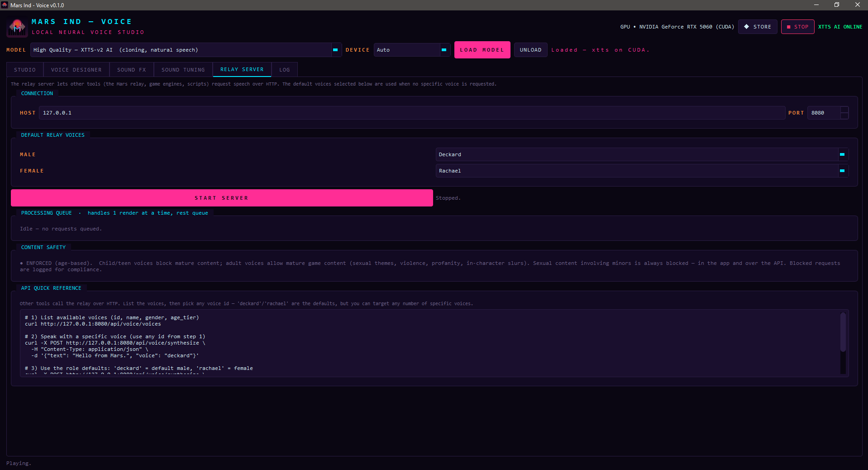
Task: Click the Mars Ind title bar app icon
Action: tap(5, 5)
